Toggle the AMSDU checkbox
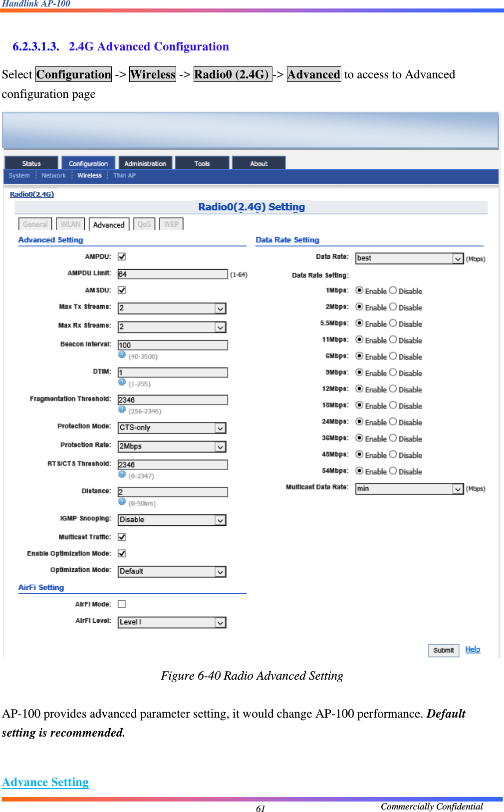 pos(122,290)
